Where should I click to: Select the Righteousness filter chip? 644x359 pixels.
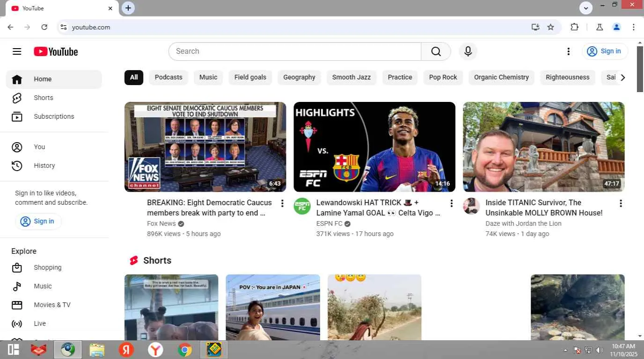(567, 78)
